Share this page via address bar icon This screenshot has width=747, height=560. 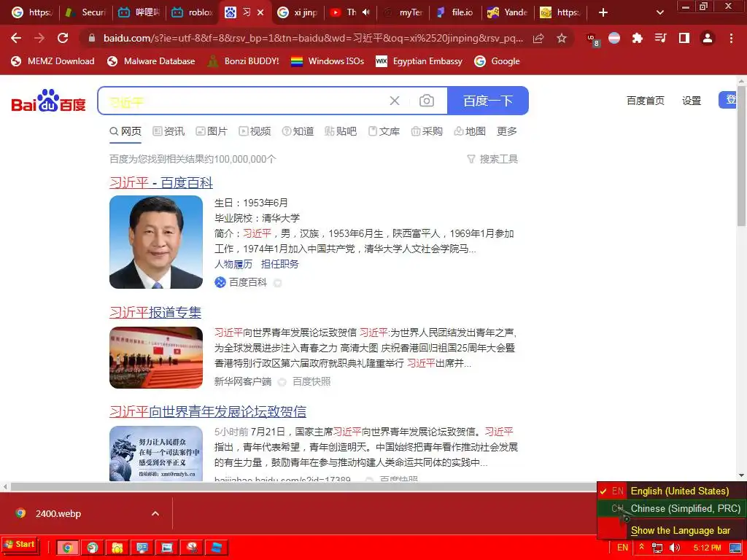[538, 38]
